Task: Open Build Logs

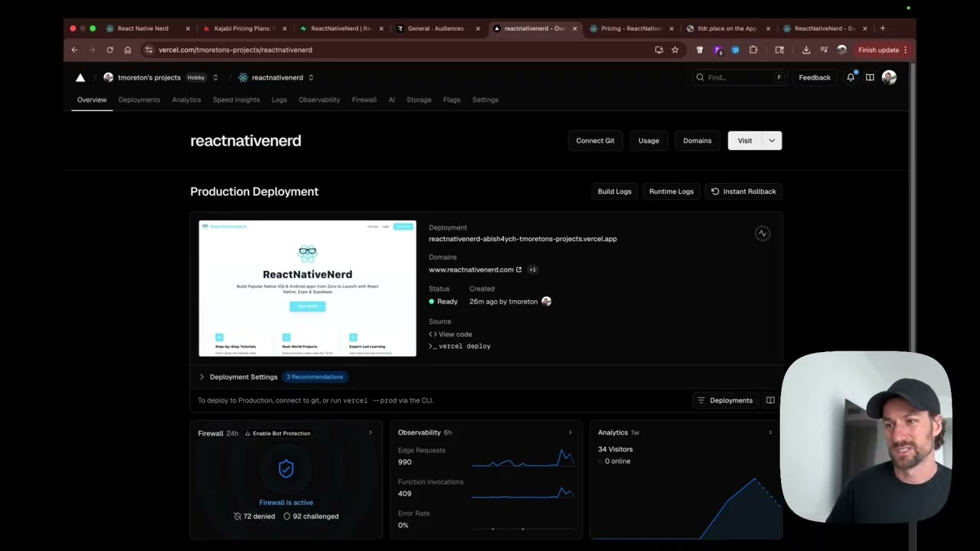Action: coord(615,191)
